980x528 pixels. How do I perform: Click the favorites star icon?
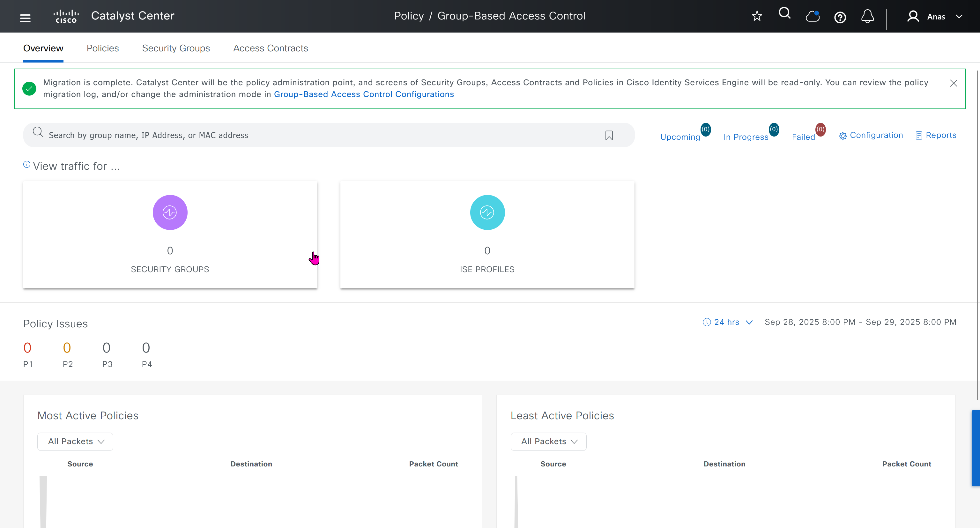click(757, 16)
